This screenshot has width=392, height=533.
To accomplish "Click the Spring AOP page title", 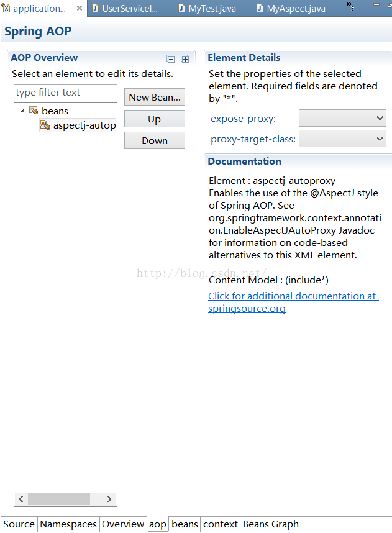I will (38, 31).
